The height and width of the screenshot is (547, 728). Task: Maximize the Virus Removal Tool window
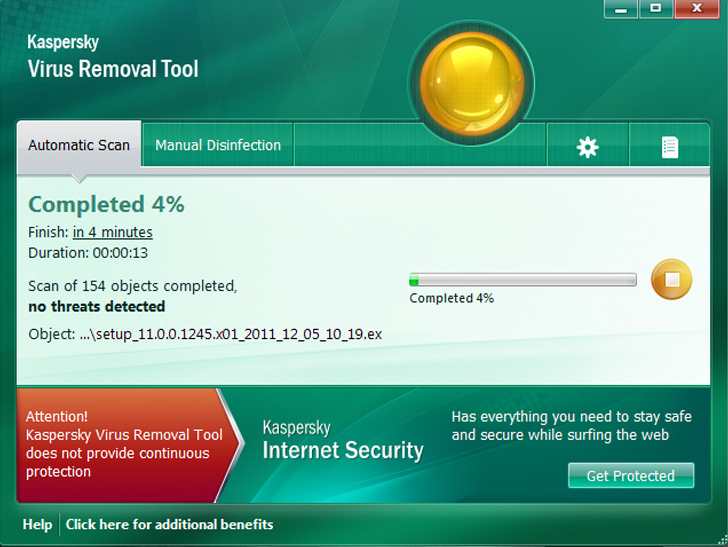pyautogui.click(x=656, y=9)
